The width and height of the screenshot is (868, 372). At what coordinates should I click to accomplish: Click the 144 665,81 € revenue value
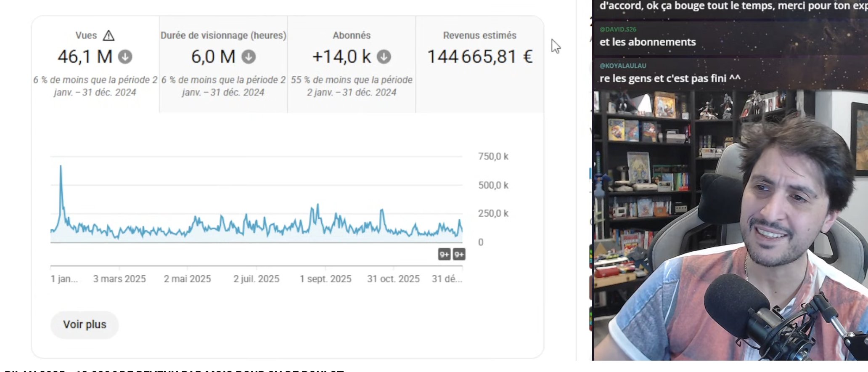click(x=479, y=57)
